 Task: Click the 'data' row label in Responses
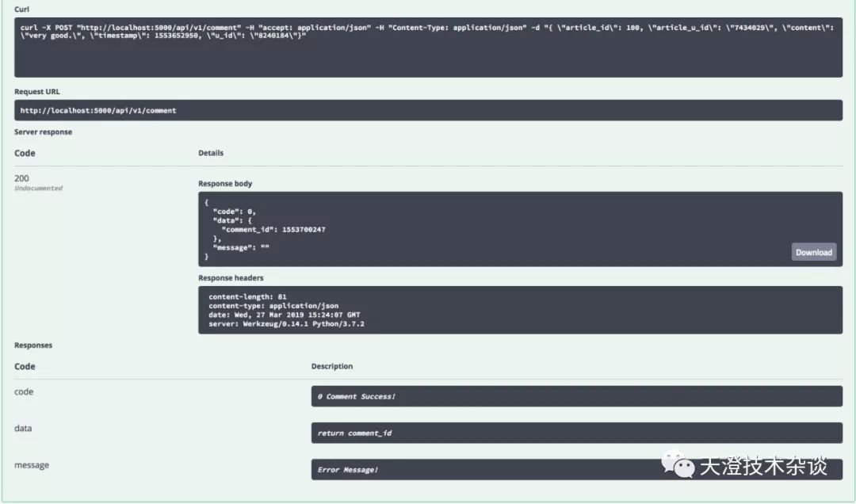pos(23,429)
